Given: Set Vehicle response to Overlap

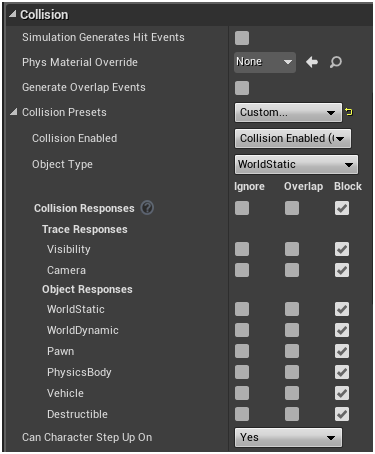Looking at the screenshot, I should point(292,393).
